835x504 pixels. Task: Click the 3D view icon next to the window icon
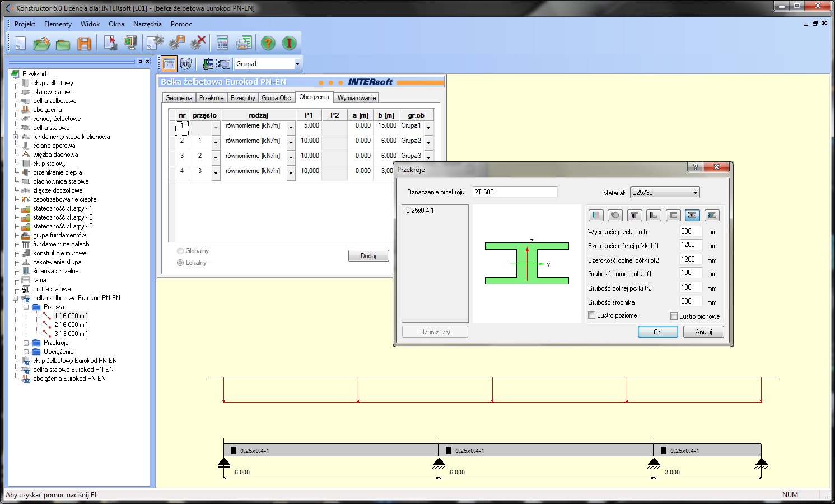tap(186, 64)
